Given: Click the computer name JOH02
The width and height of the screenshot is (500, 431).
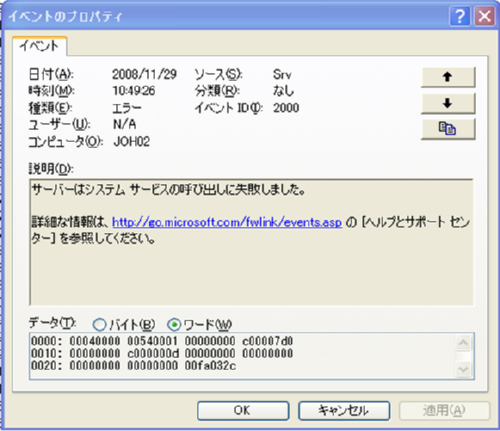Looking at the screenshot, I should tap(132, 142).
